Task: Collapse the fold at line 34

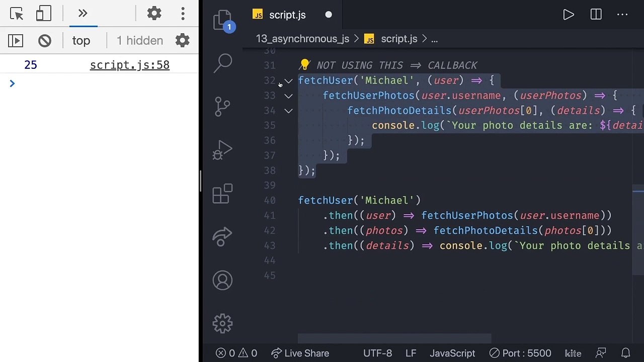Action: pos(288,111)
